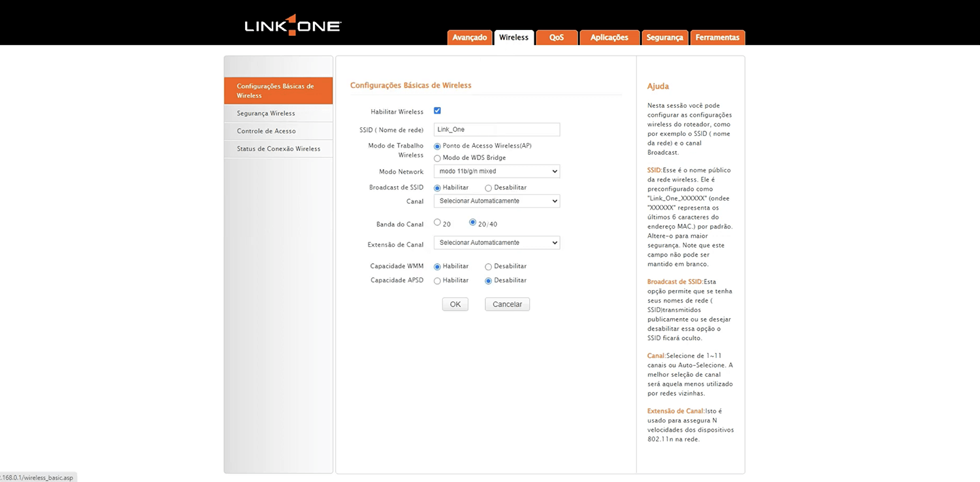Switch to the Avançado tab
Screen dimensions: 980x482
tap(470, 38)
